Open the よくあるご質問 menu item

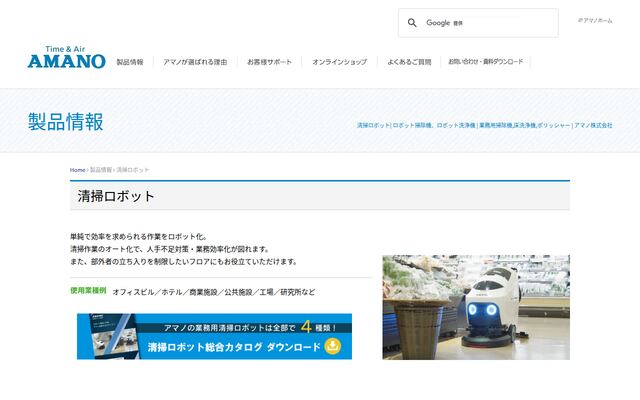click(409, 62)
